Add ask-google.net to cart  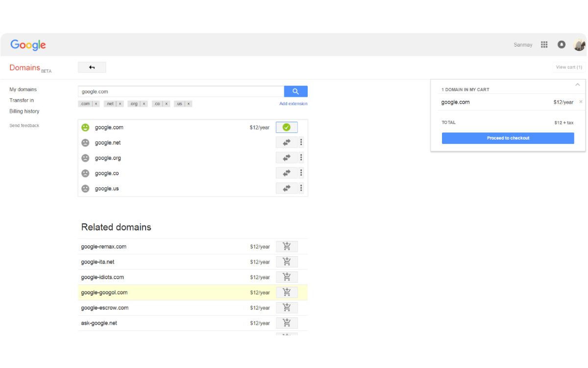point(287,323)
